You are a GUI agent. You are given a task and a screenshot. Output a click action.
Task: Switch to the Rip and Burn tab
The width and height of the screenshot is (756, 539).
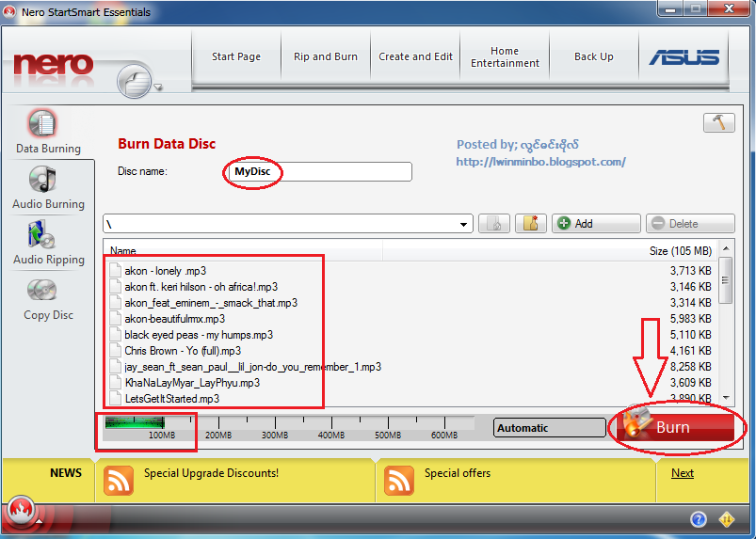coord(326,56)
